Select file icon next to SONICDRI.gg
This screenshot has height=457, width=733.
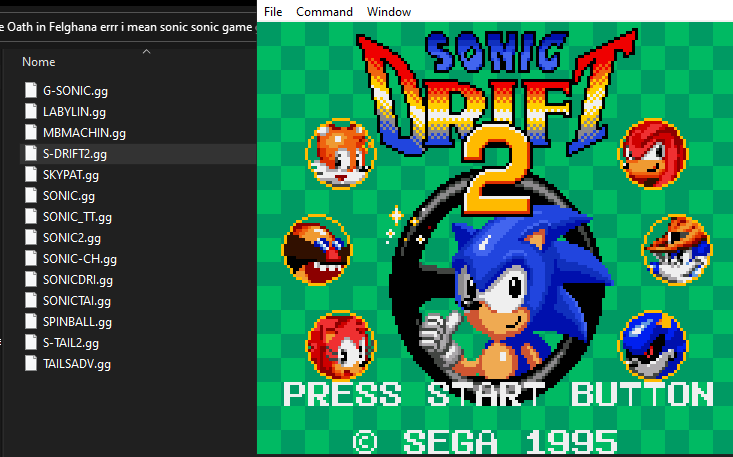[31, 279]
